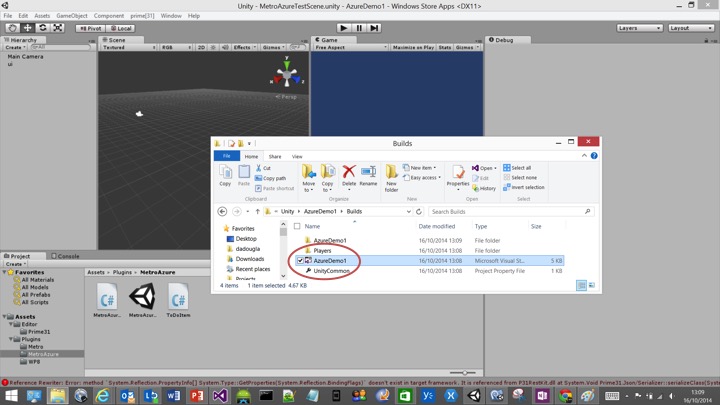Open the Assets menu in Unity
The image size is (720, 405).
42,16
